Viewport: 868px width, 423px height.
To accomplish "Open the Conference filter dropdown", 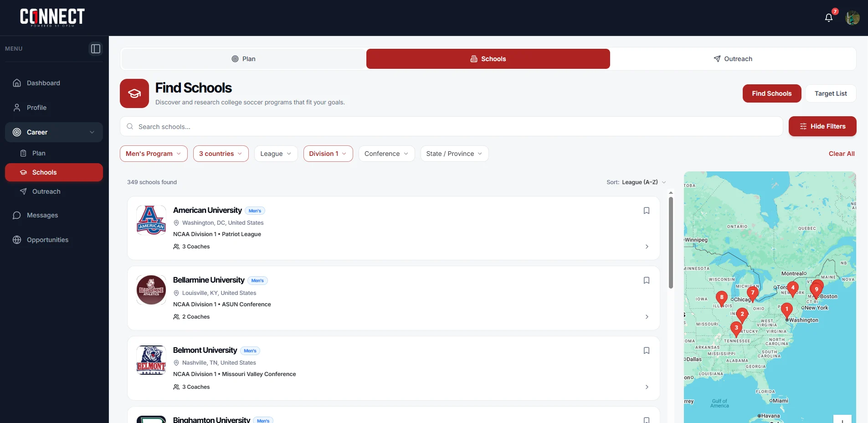I will [x=387, y=154].
